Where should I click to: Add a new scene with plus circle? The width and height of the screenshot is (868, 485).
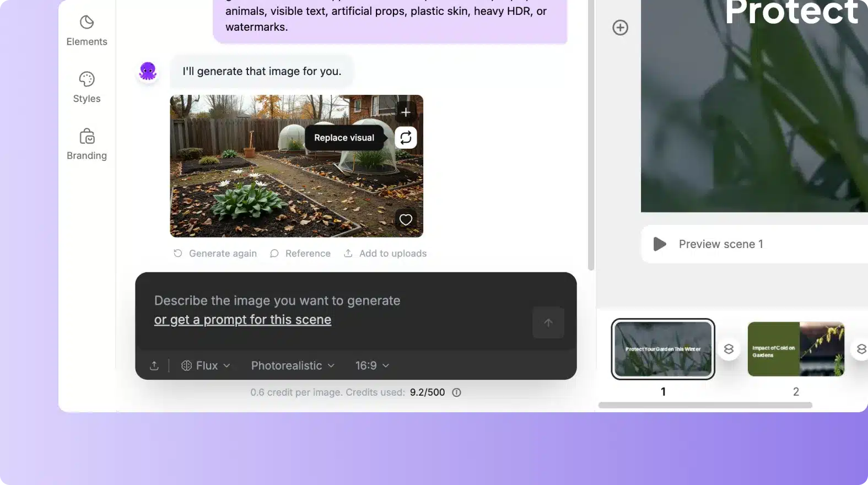click(620, 28)
